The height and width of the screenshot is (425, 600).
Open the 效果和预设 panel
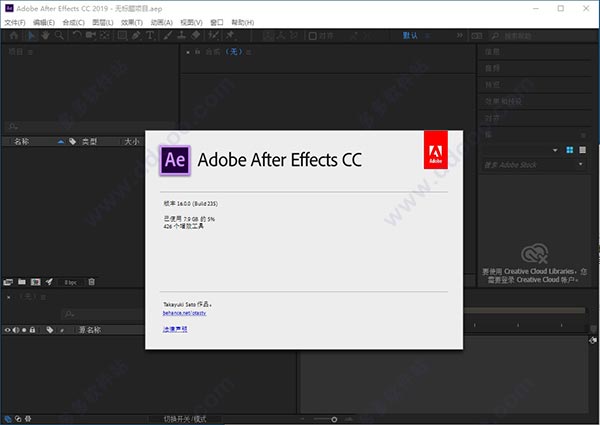tap(503, 101)
